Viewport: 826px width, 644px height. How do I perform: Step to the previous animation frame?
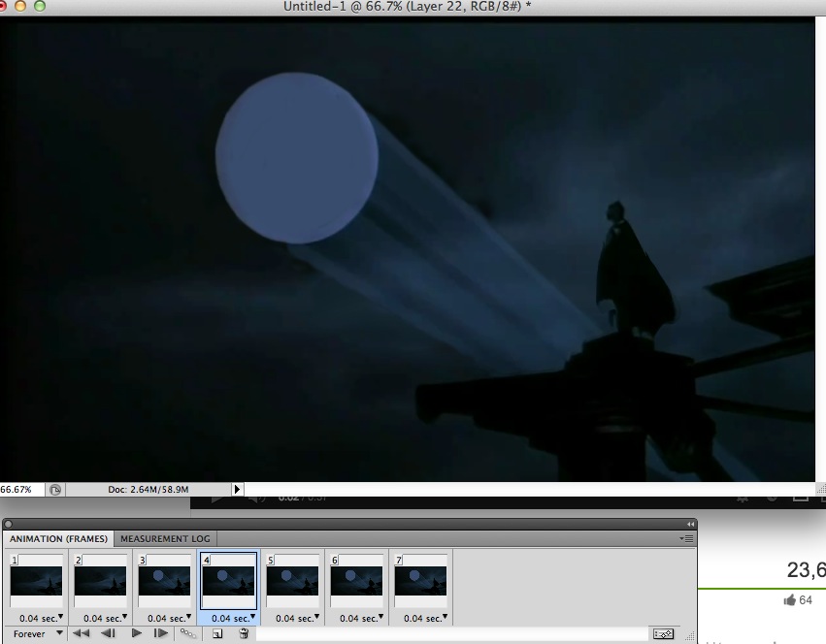tap(109, 633)
